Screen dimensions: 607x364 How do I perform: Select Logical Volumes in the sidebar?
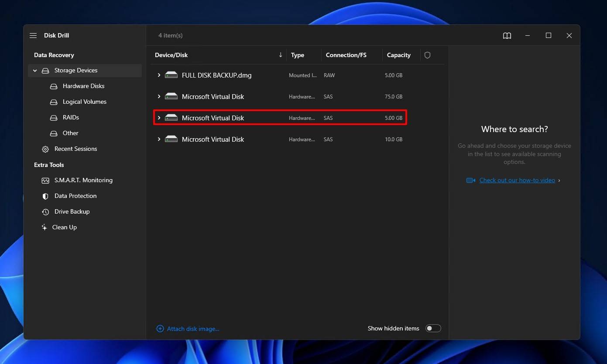click(85, 102)
